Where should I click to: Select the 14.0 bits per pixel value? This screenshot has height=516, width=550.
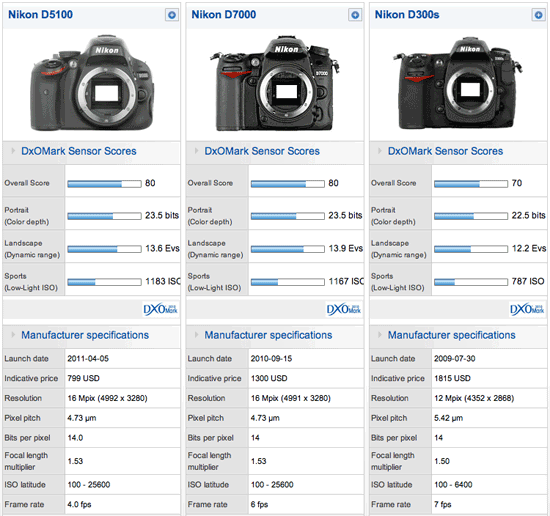pos(75,438)
